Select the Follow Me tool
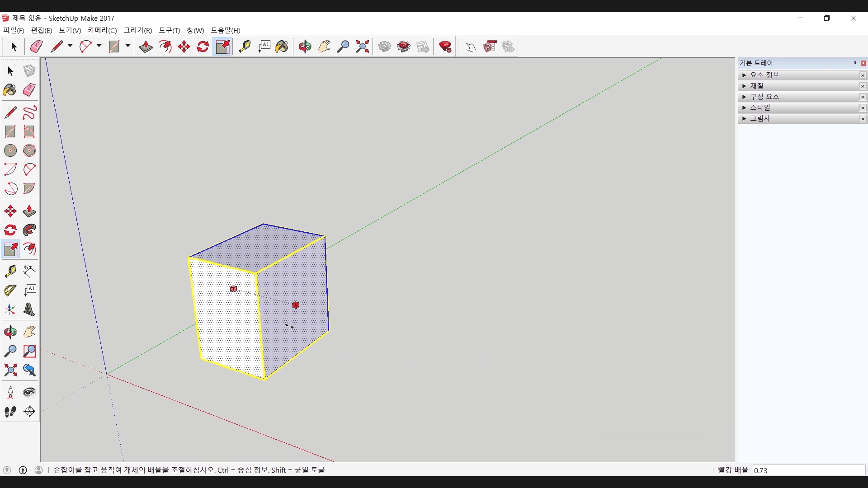Screen dimensions: 868x488 (x=29, y=230)
